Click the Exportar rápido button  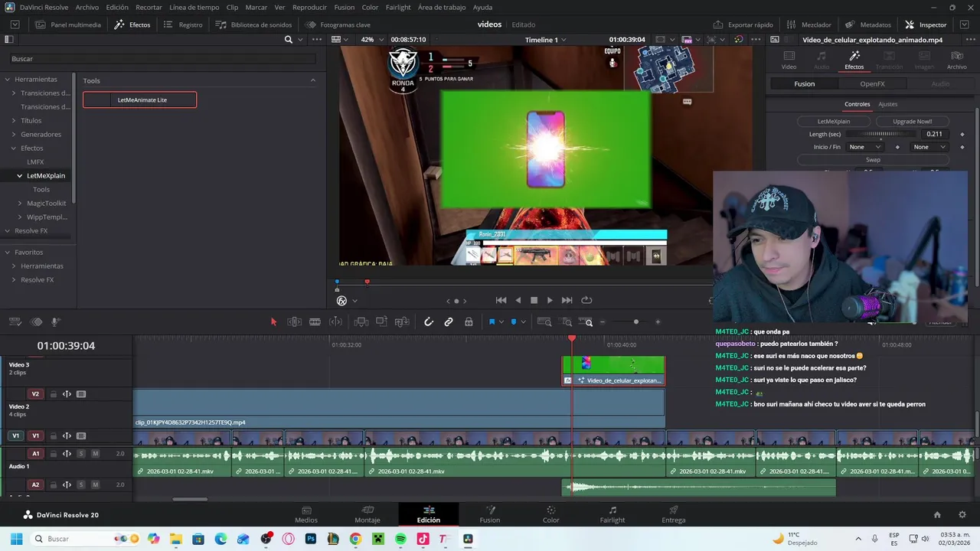tap(743, 24)
